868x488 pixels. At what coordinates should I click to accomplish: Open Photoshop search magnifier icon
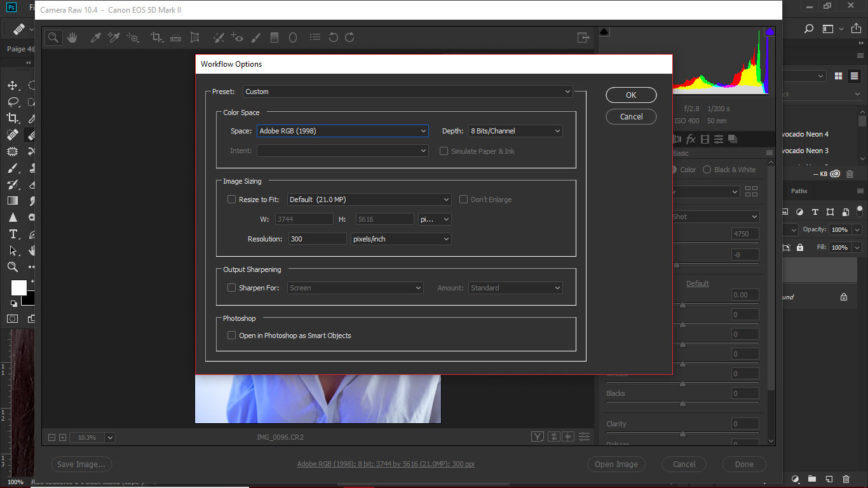pyautogui.click(x=809, y=29)
